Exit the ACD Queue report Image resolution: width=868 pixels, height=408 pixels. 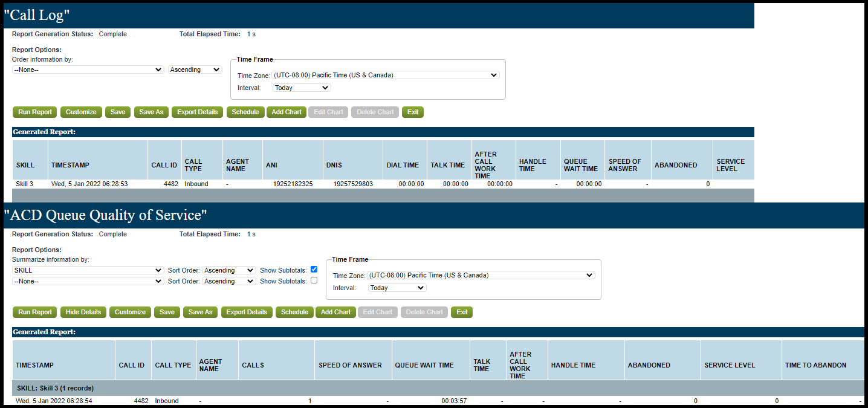(x=462, y=312)
